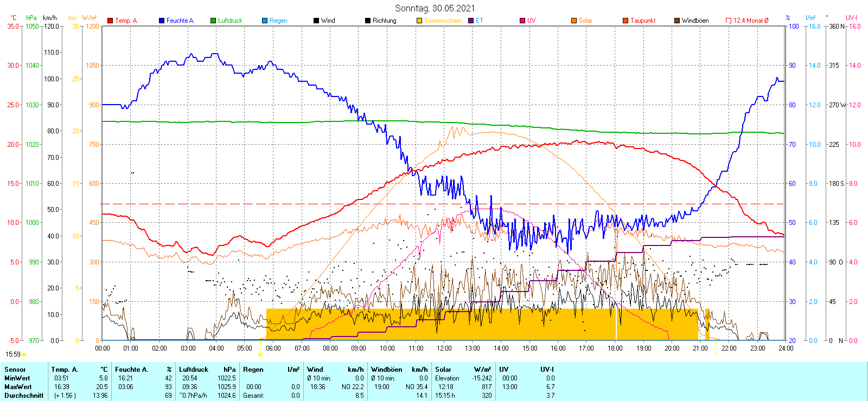The image size is (868, 401).
Task: Click the sunrise sun icon below the time axis
Action: click(x=260, y=354)
